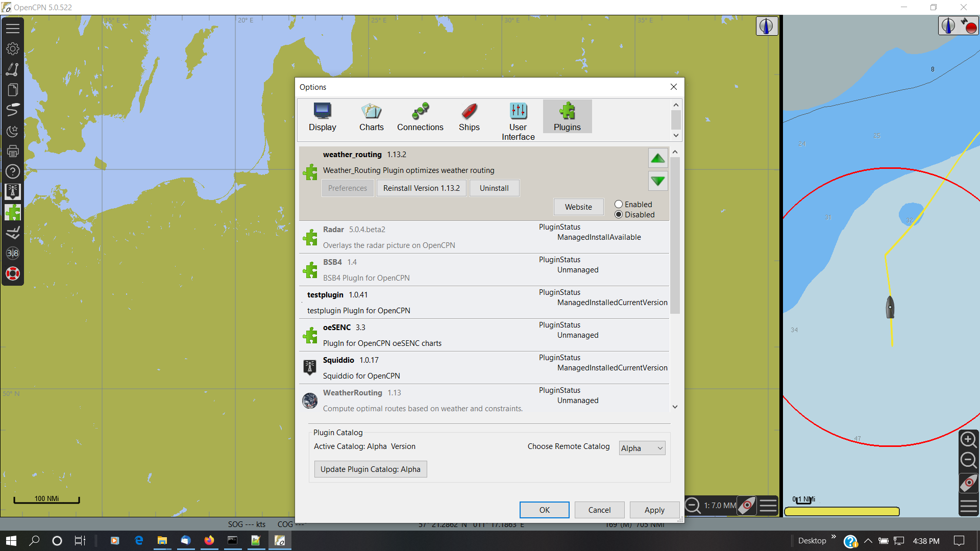Switch to the Display tab
The width and height of the screenshot is (980, 551).
[x=323, y=117]
